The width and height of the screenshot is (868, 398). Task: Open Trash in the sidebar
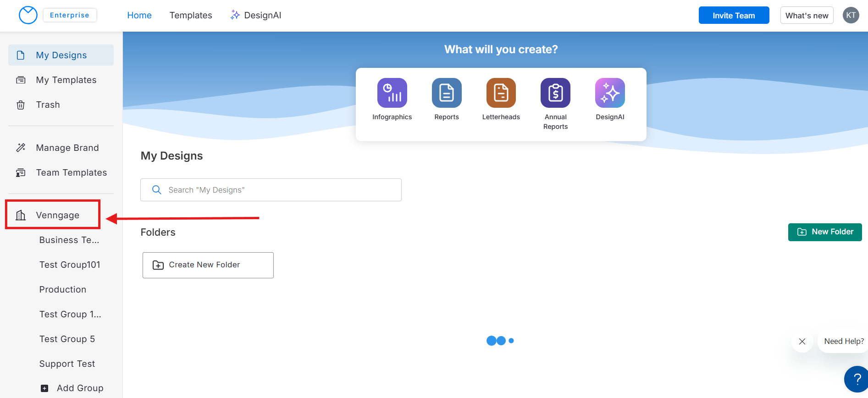coord(48,105)
